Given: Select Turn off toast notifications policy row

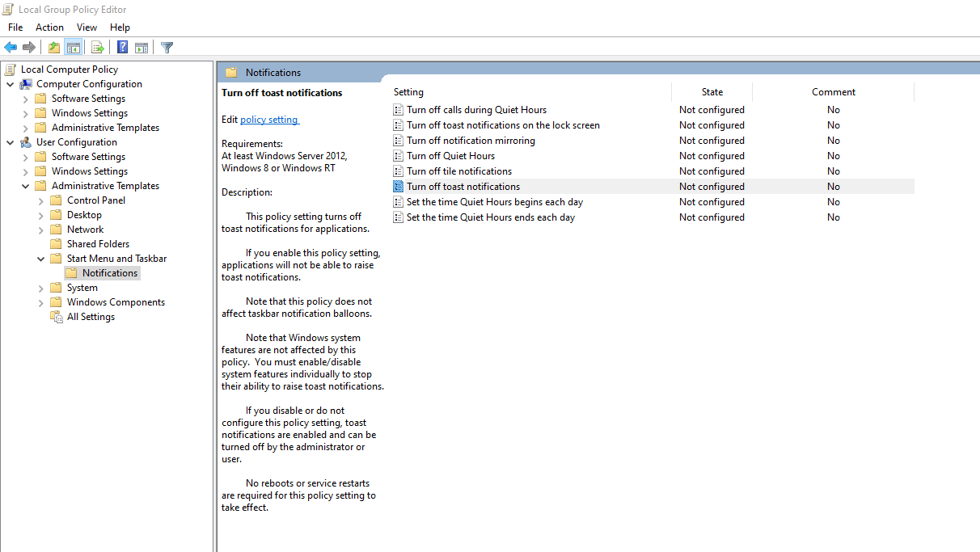Looking at the screenshot, I should tap(653, 187).
